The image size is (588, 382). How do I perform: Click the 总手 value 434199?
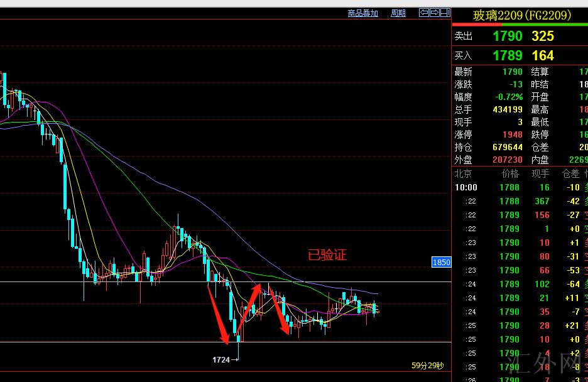(508, 109)
